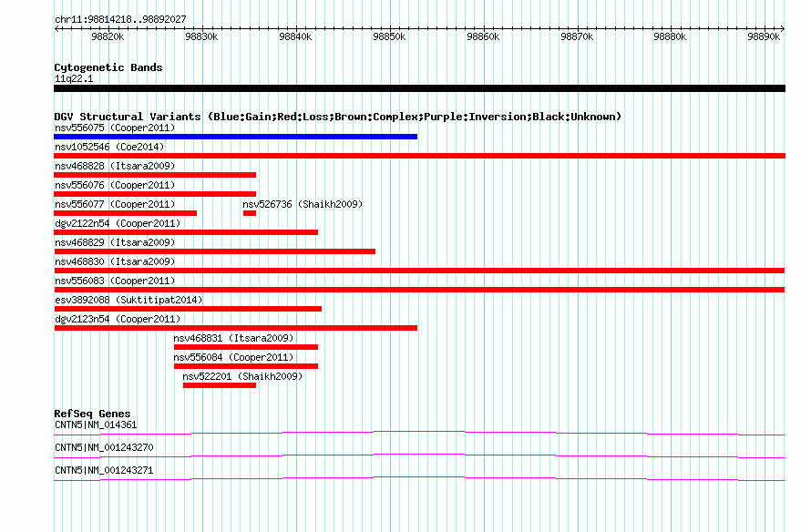Image resolution: width=811 pixels, height=532 pixels.
Task: Select nsv468829 (Itsara2009) label
Action: tap(115, 242)
